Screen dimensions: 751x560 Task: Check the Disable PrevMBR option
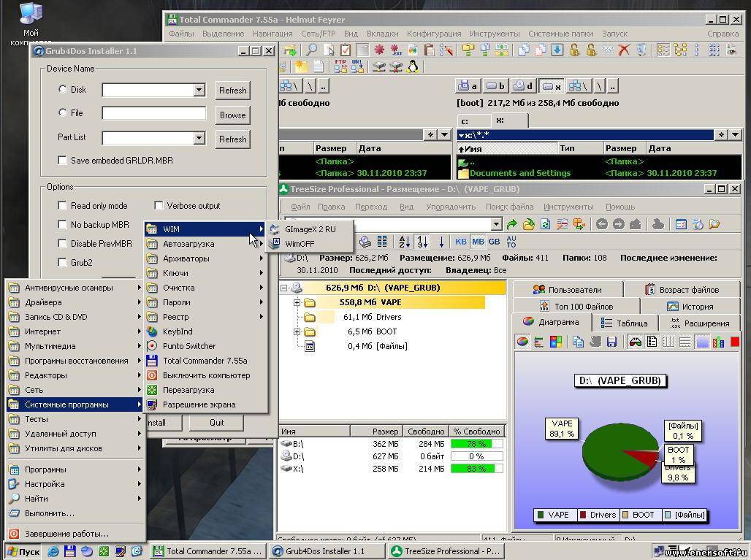click(x=62, y=243)
